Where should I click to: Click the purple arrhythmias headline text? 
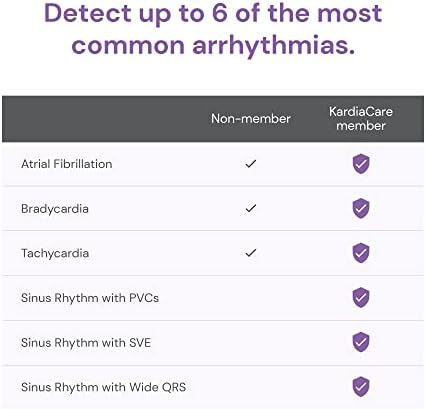[x=213, y=29]
